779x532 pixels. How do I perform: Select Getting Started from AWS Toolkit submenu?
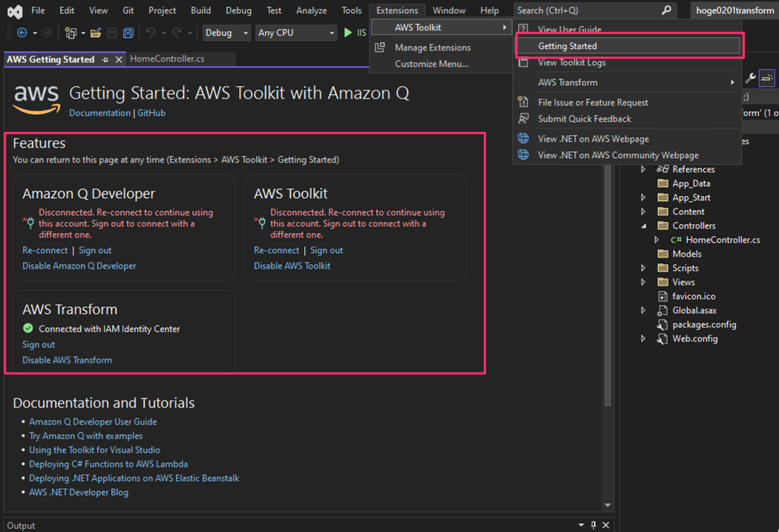[567, 46]
